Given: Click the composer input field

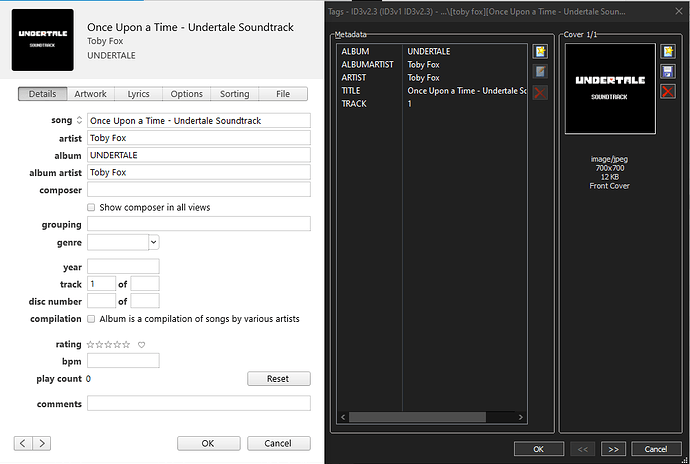Looking at the screenshot, I should pyautogui.click(x=198, y=189).
